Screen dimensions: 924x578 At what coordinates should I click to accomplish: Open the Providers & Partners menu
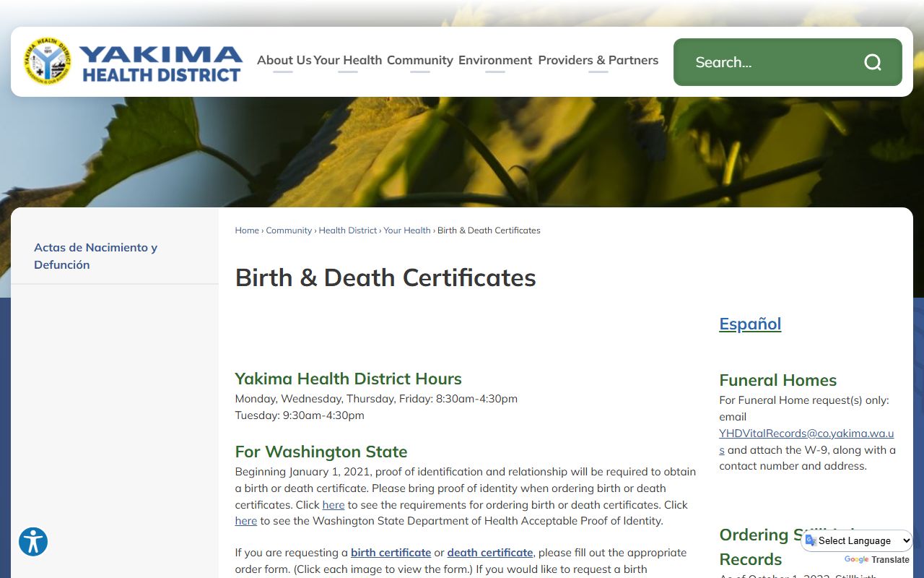598,60
